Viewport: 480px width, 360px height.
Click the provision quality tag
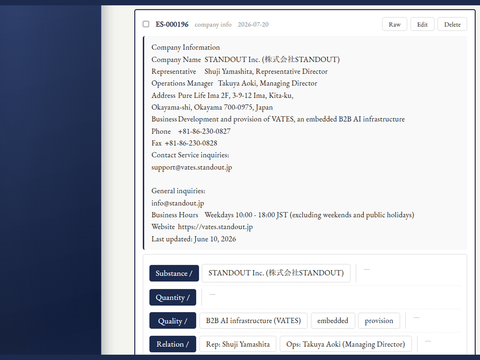pos(379,321)
